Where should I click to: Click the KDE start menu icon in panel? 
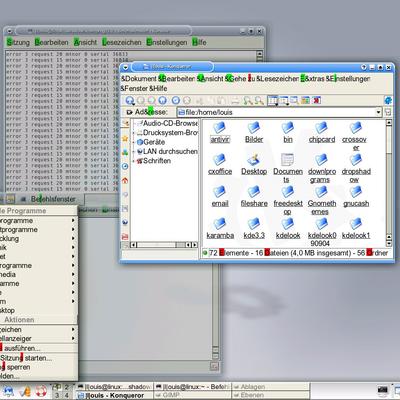(8, 391)
